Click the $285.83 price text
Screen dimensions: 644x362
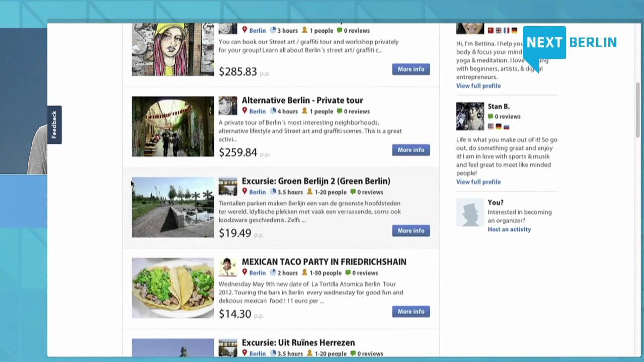(238, 72)
